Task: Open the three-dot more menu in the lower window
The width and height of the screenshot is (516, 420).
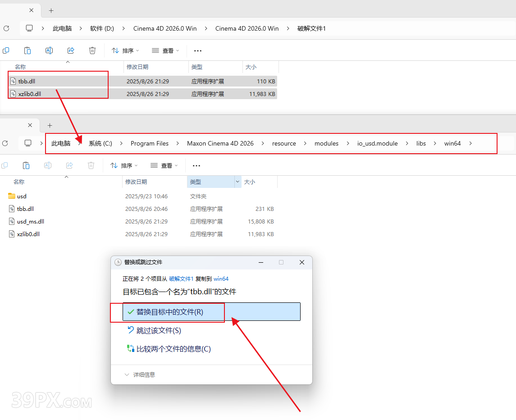Action: click(x=196, y=165)
